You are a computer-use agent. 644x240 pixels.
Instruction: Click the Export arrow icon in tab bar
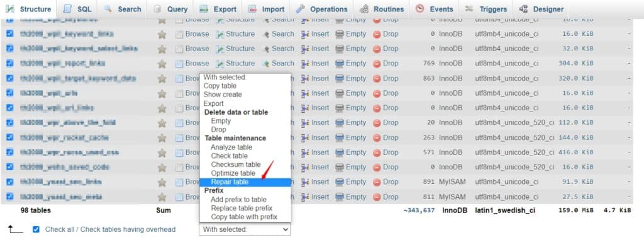[x=204, y=9]
